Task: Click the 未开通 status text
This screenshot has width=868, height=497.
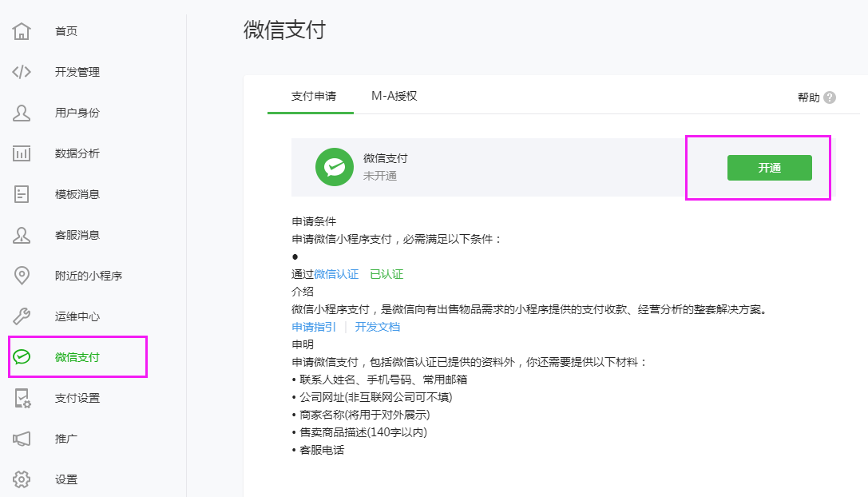Action: [x=380, y=177]
